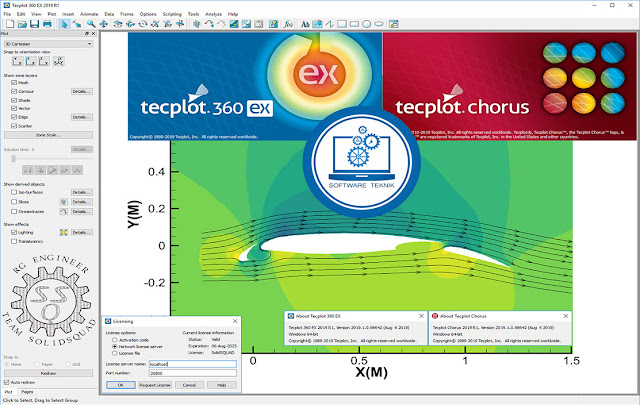Open the Data menu
The width and height of the screenshot is (640, 405).
click(x=109, y=14)
